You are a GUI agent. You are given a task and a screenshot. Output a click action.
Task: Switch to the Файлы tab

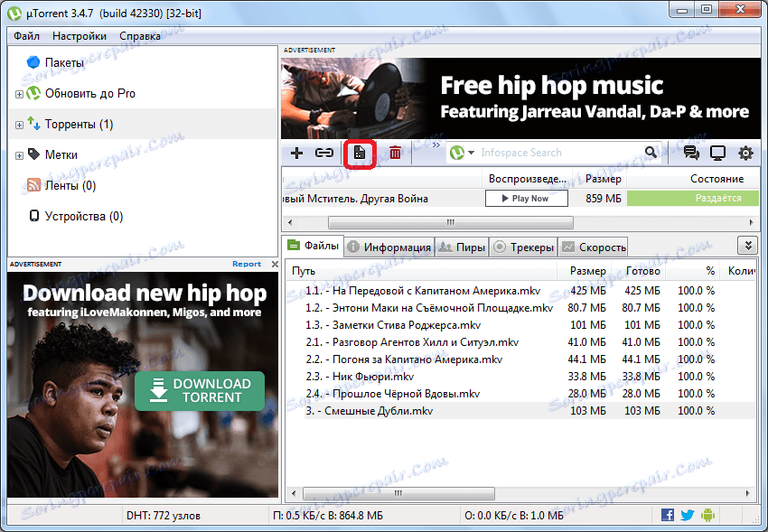tap(314, 246)
